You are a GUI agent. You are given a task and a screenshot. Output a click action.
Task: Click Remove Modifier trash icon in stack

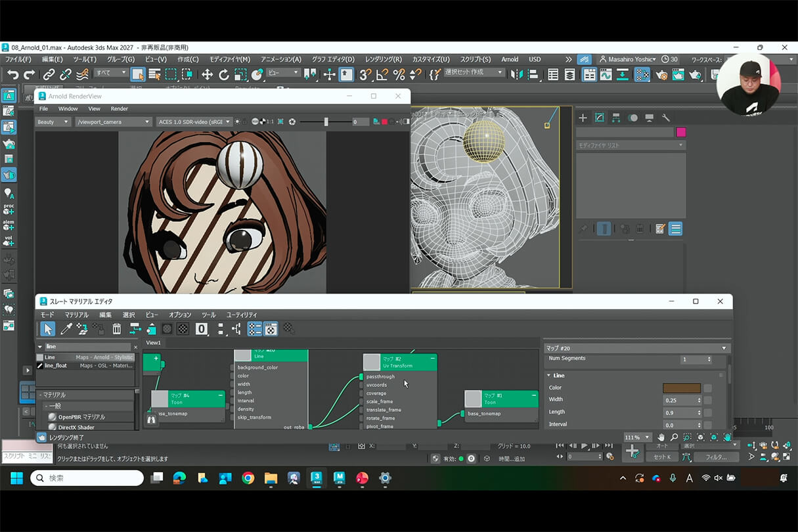point(639,229)
